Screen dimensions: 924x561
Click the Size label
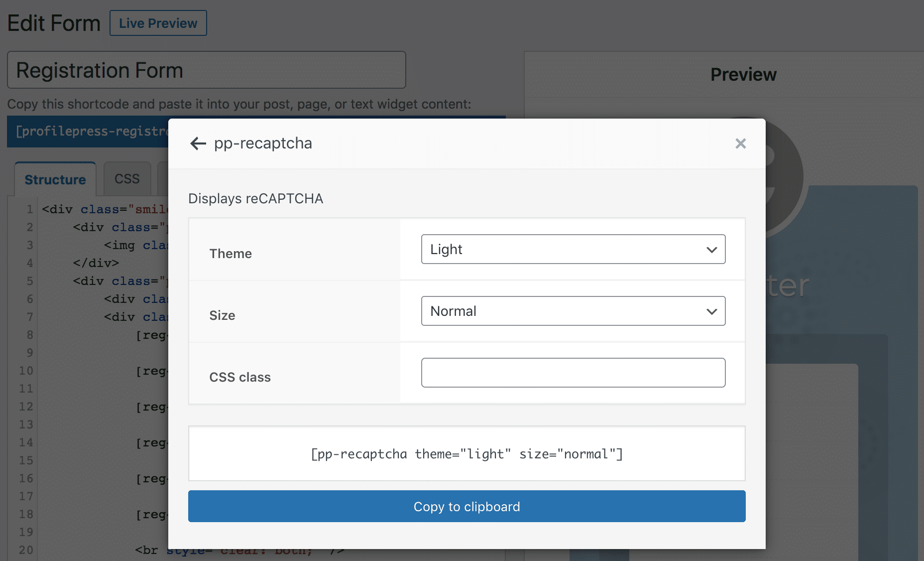click(222, 315)
